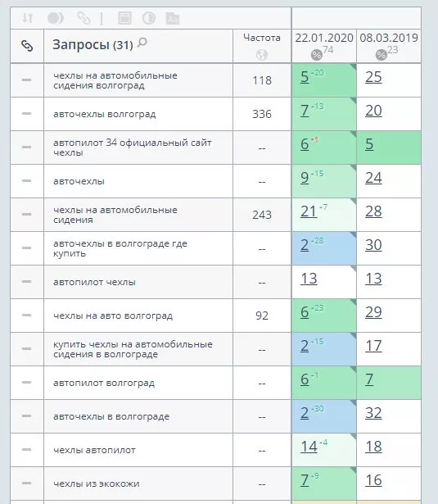Click the faded link icon in toolbar
The height and width of the screenshot is (504, 438).
84,18
